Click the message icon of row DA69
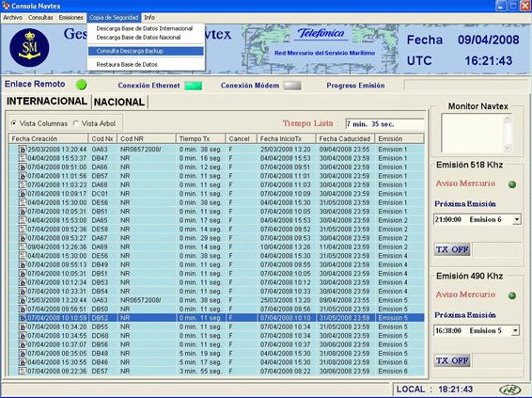The width and height of the screenshot is (532, 398). click(x=23, y=247)
